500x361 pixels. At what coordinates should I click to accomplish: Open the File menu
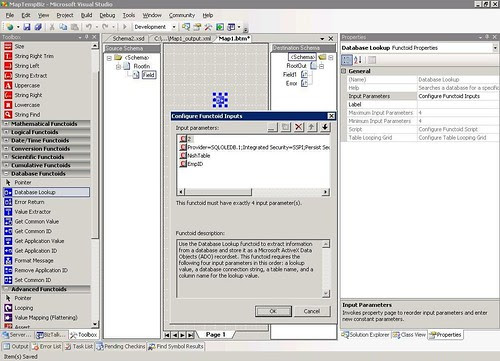(x=10, y=15)
